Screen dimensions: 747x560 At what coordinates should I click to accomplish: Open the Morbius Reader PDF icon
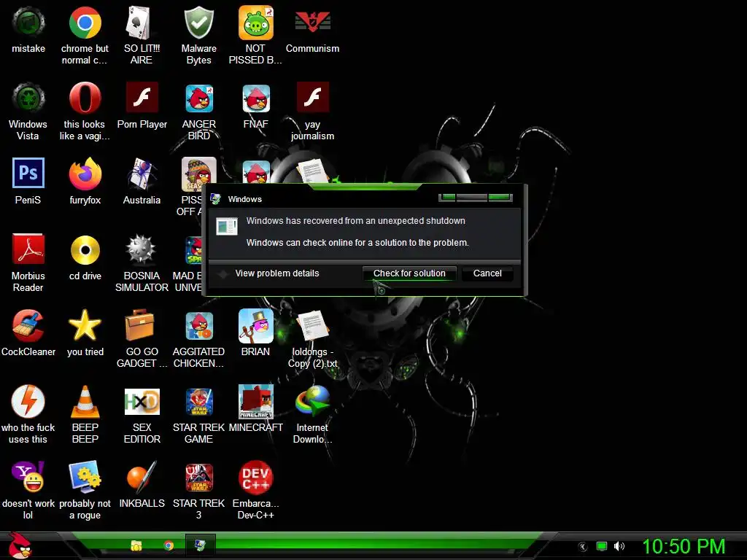[x=28, y=249]
